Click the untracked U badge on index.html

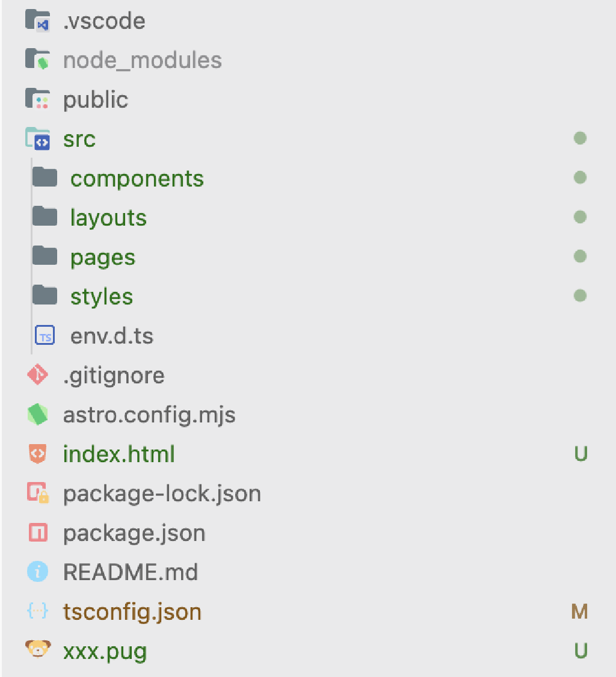tap(581, 454)
